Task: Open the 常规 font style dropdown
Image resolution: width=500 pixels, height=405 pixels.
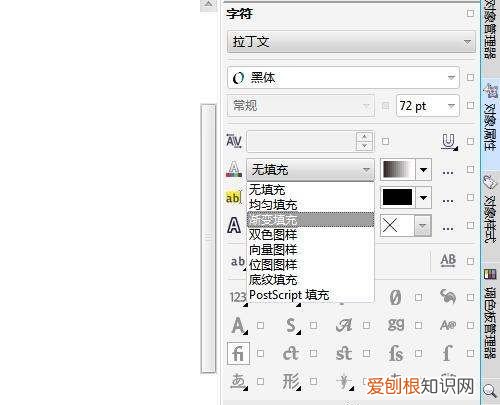Action: 301,106
